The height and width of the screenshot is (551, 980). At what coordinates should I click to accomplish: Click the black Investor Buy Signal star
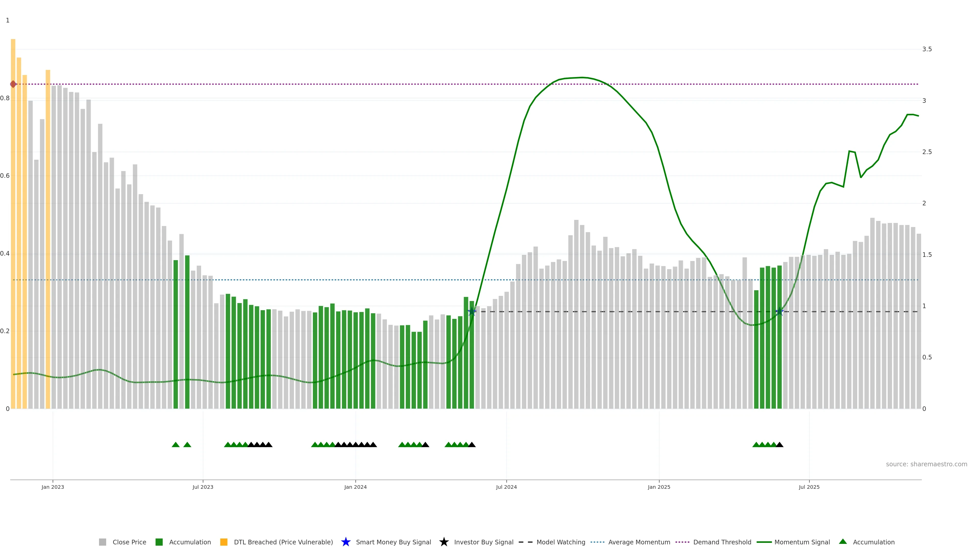444,542
